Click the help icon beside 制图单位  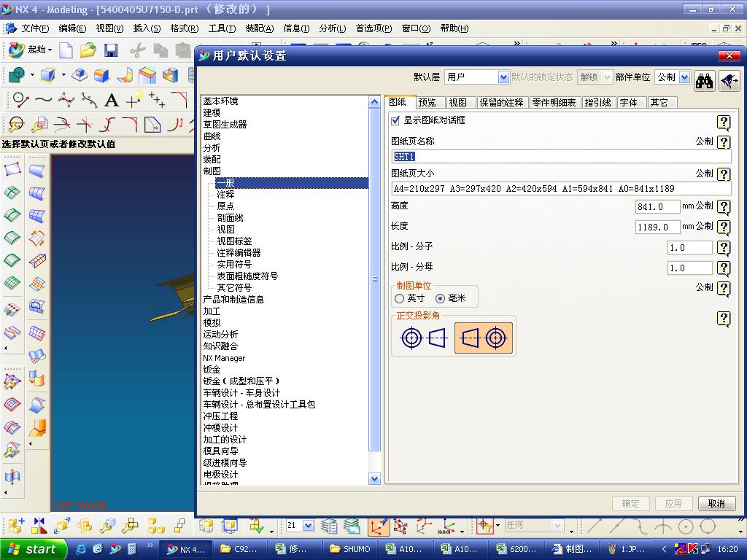724,288
